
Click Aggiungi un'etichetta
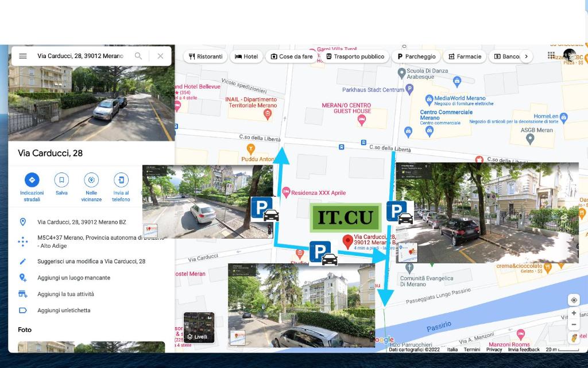click(64, 310)
